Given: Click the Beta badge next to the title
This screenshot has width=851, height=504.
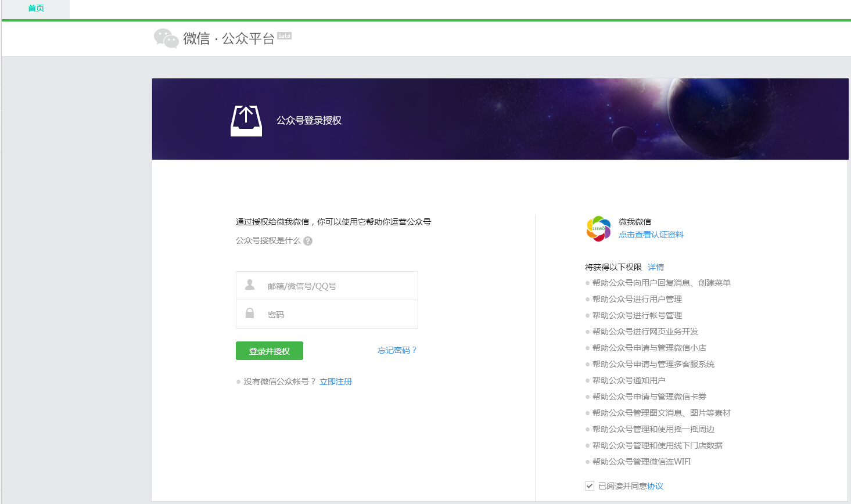Looking at the screenshot, I should click(x=284, y=36).
